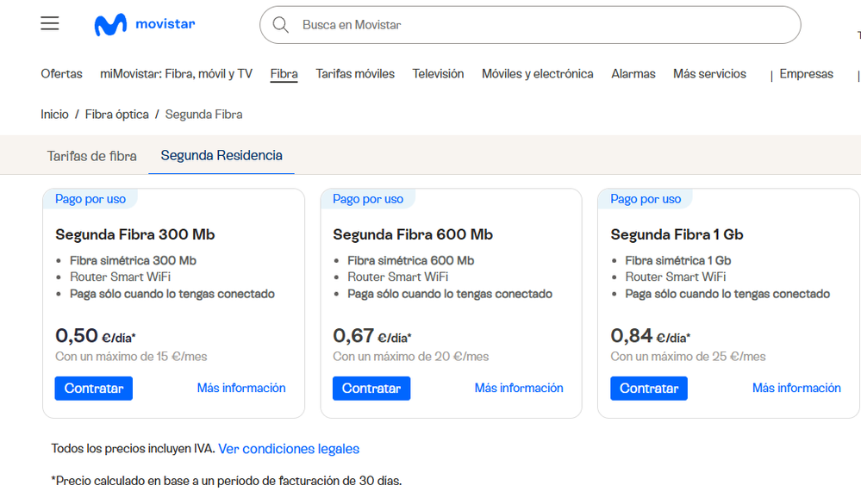Open Ver condiciones legales link
Image resolution: width=861 pixels, height=504 pixels.
tap(289, 449)
